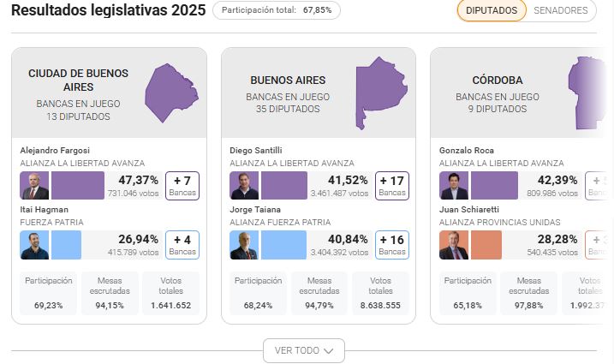
Task: Click the +17 Bancas badge for Santilli
Action: [392, 186]
